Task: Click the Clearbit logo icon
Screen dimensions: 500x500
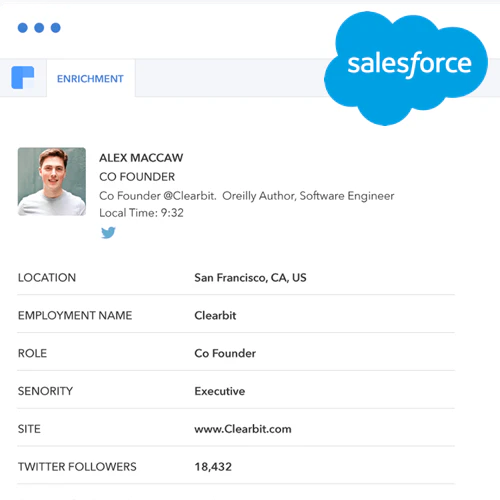Action: click(x=23, y=78)
